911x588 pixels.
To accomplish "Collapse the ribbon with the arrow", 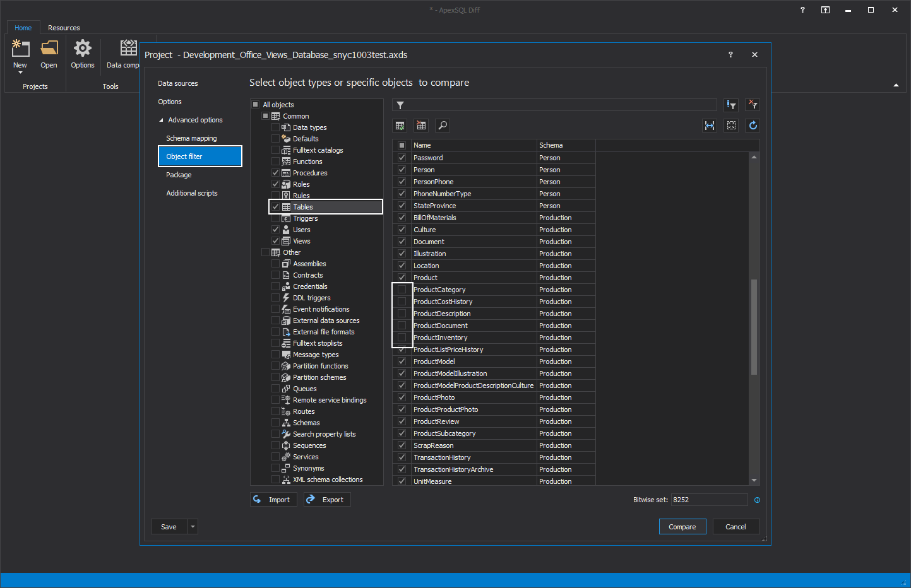I will pyautogui.click(x=896, y=85).
